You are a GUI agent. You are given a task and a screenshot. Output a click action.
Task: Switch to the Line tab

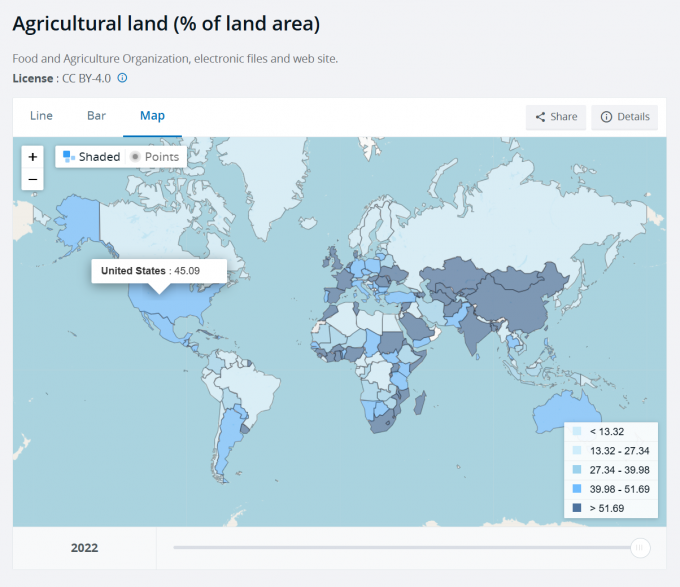point(41,116)
